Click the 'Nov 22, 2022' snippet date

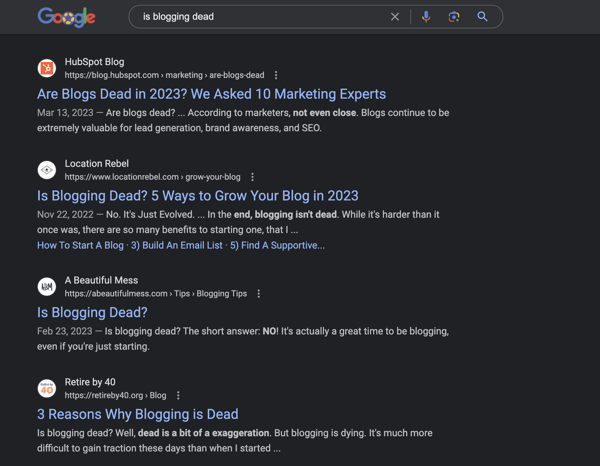point(65,215)
